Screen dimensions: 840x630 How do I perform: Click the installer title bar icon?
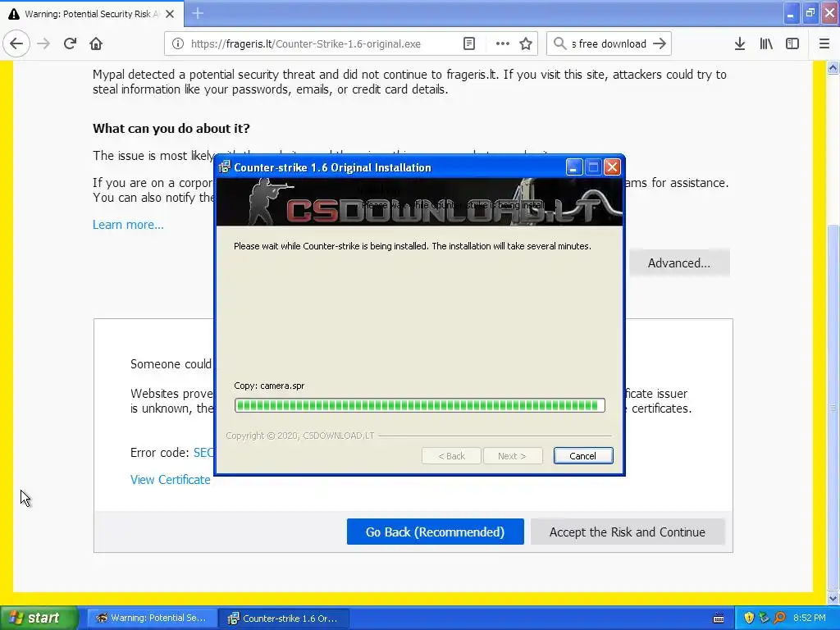pyautogui.click(x=225, y=167)
